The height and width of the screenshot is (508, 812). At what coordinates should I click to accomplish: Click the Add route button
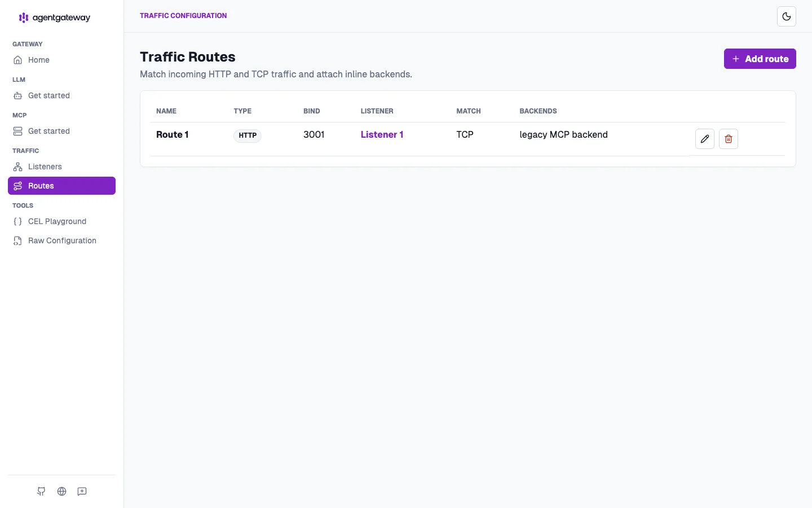click(760, 59)
